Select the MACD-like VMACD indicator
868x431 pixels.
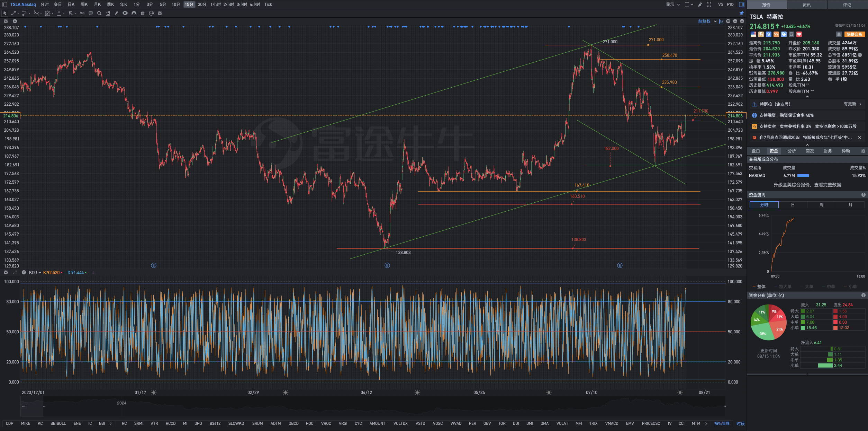tap(612, 423)
